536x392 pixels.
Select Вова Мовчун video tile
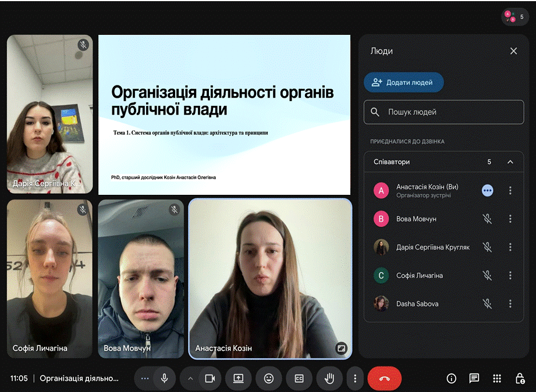tap(141, 279)
